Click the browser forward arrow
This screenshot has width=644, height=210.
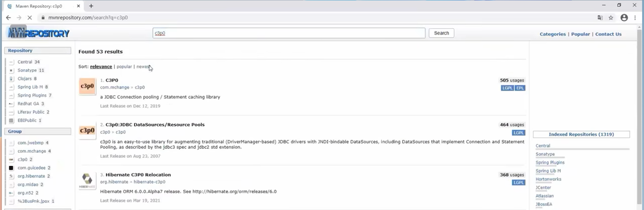point(19,18)
